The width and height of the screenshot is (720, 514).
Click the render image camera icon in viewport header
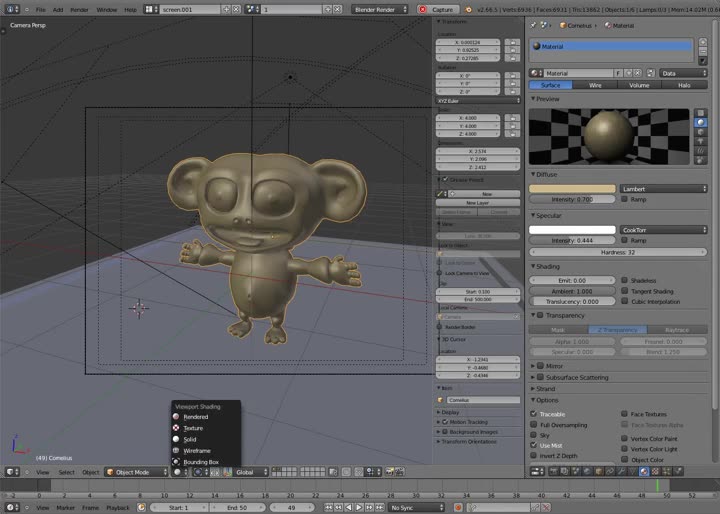click(390, 472)
